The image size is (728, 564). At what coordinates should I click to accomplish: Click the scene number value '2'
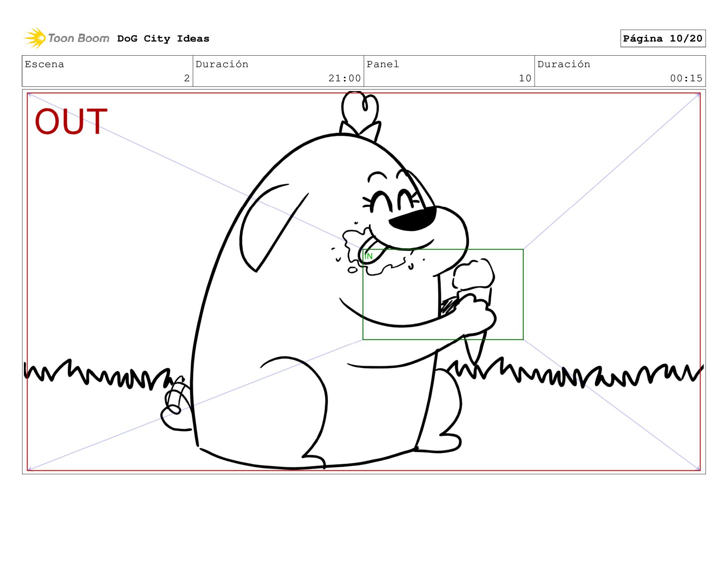pyautogui.click(x=187, y=78)
